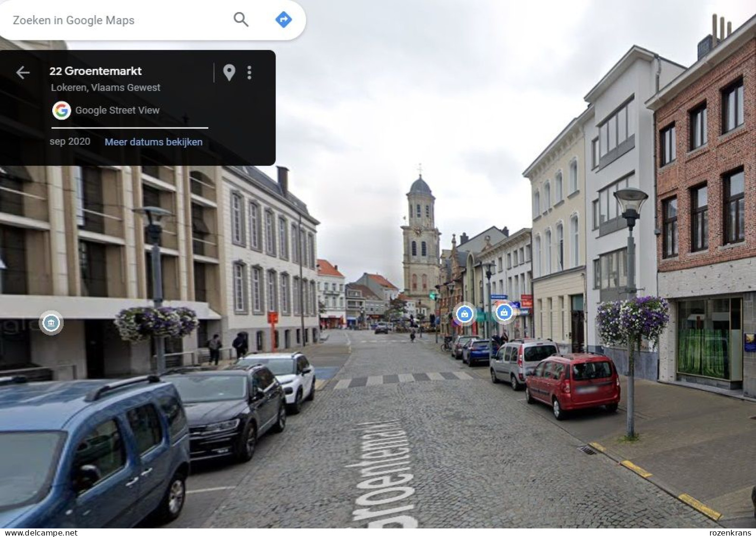The image size is (756, 537).
Task: Click 'Lokeren, Vlaams Gewest' subtitle
Action: point(105,87)
